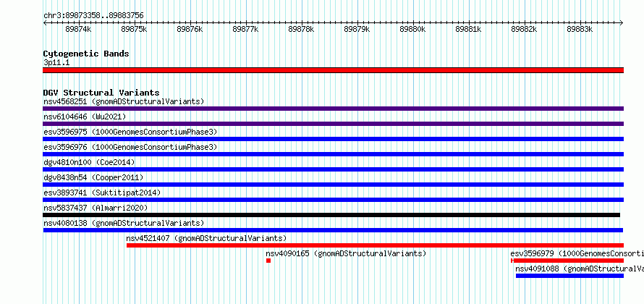Click the 89874k ruler tick label
Viewport: 644px width, 304px height.
point(78,29)
